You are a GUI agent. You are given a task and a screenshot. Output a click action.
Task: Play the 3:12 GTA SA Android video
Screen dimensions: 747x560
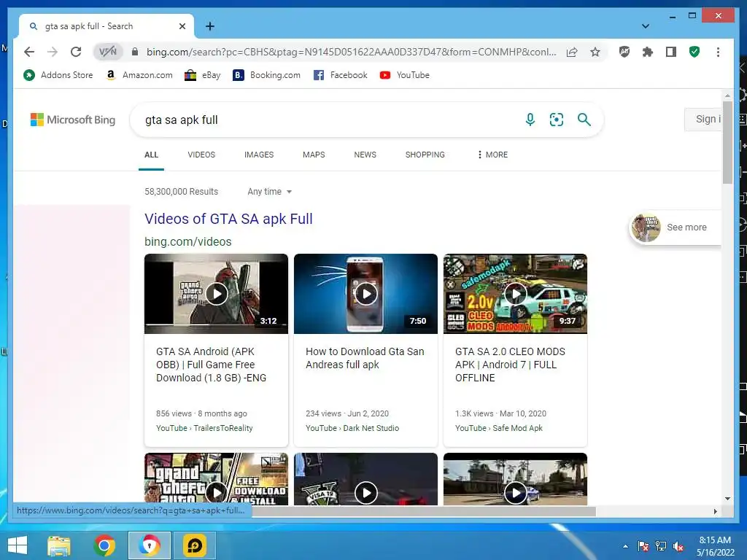point(216,294)
